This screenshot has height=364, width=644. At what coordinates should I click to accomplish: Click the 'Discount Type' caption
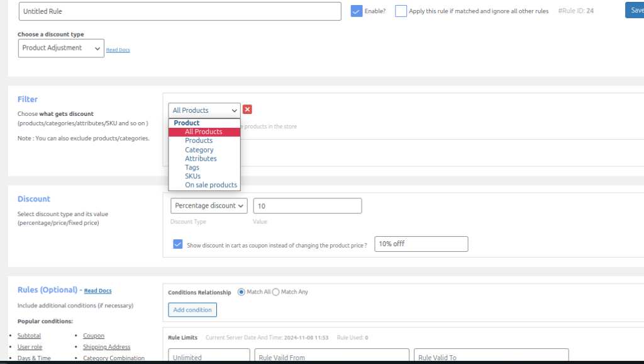click(188, 222)
